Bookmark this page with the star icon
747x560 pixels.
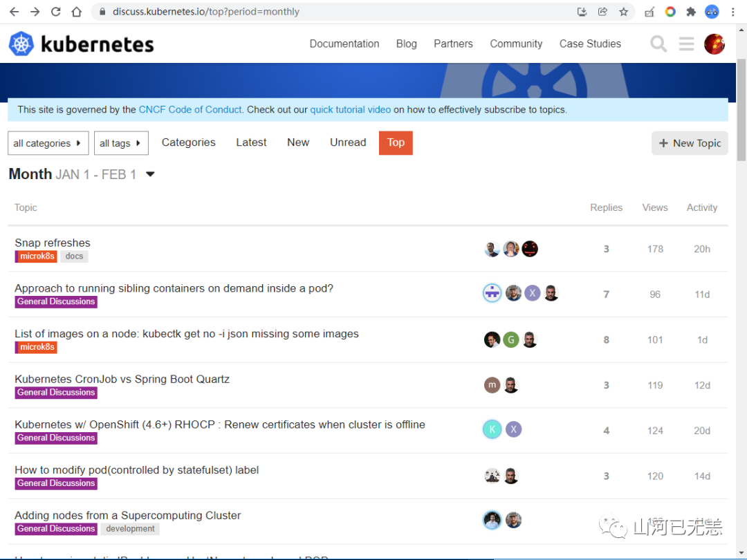[x=624, y=12]
